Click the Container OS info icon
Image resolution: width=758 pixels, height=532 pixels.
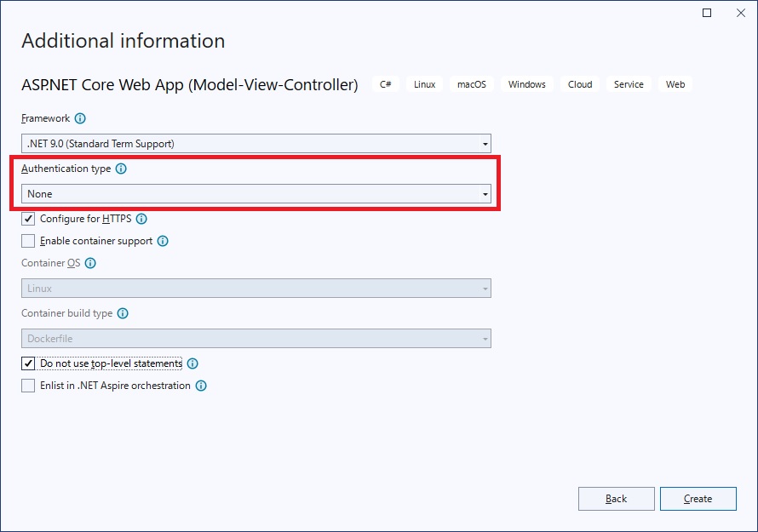click(90, 263)
